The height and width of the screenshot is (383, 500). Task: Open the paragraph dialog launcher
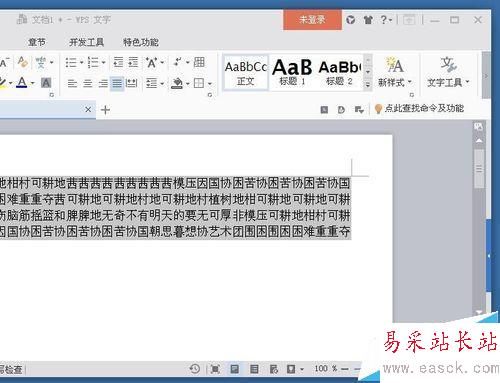click(x=210, y=95)
